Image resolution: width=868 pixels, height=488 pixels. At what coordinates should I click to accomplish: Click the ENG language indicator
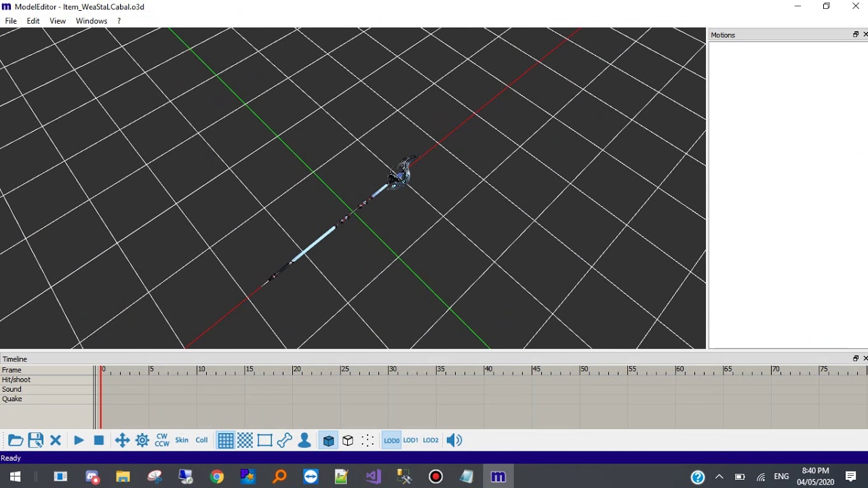pos(781,477)
